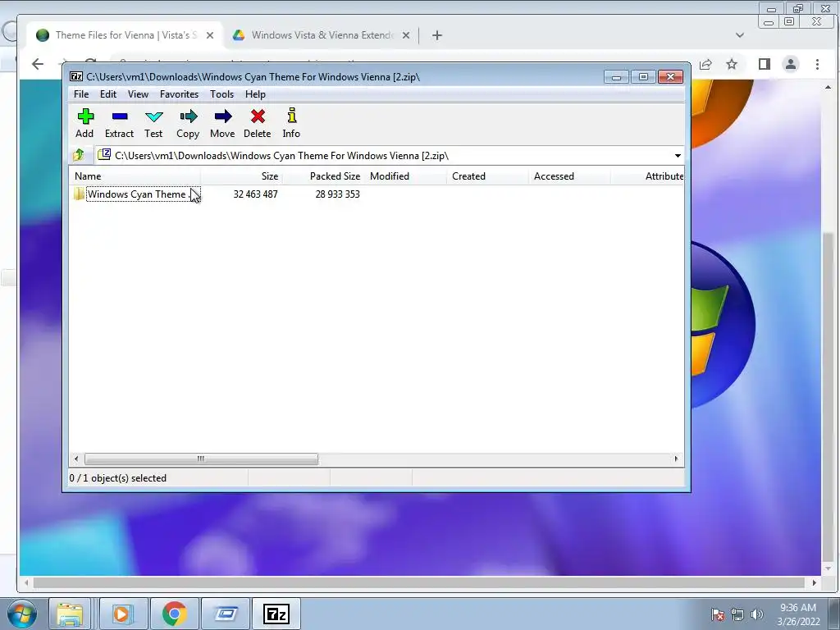Switch to Chrome on the taskbar
Viewport: 840px width, 630px height.
175,614
